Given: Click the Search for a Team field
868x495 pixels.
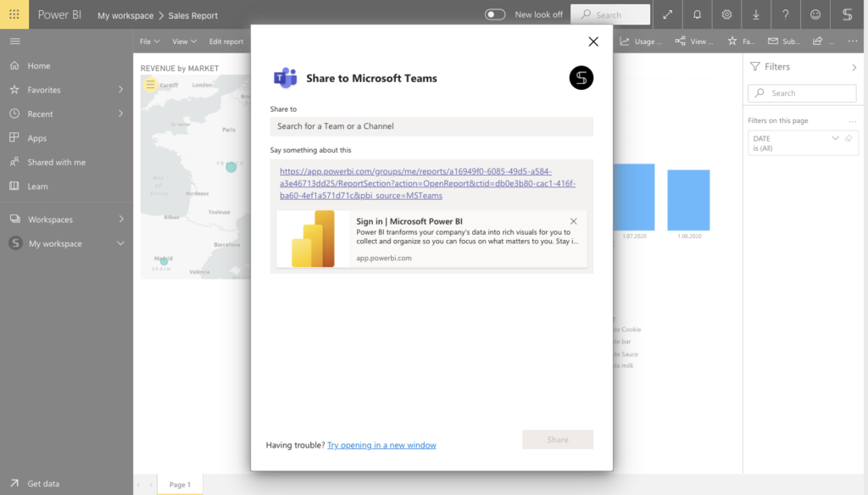Looking at the screenshot, I should coord(431,126).
